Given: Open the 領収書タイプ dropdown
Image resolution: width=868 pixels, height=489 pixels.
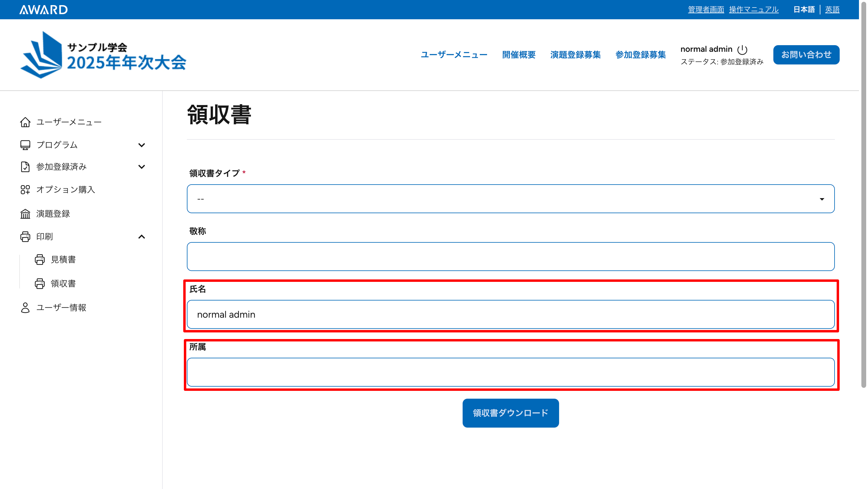Looking at the screenshot, I should 511,198.
